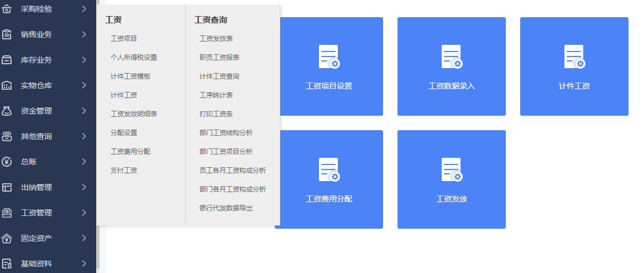Click the 库存业务 box icon
The image size is (644, 273).
(x=6, y=60)
